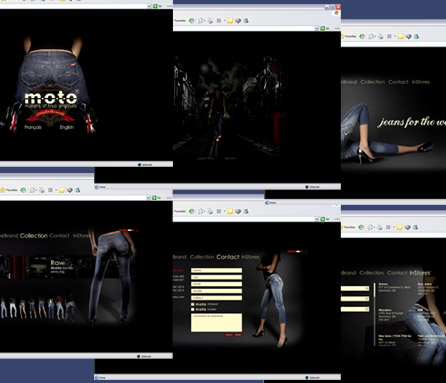Open top store filter dropdown in InStores window
Viewport: 446px width, 383px height.
point(367,288)
